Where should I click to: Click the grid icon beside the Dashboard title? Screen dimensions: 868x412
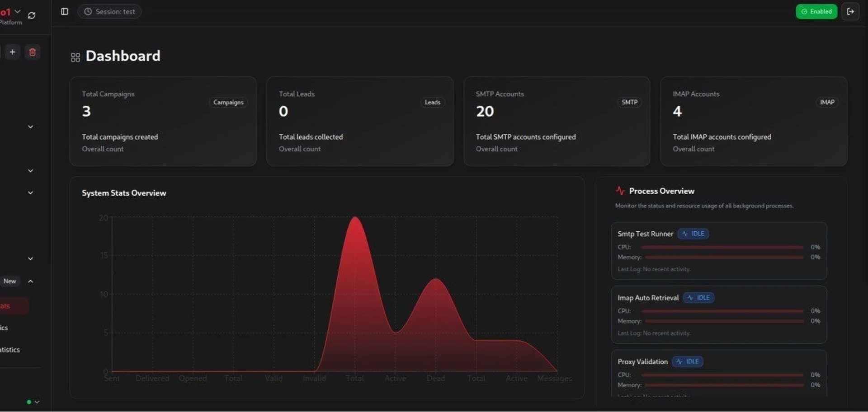point(75,57)
